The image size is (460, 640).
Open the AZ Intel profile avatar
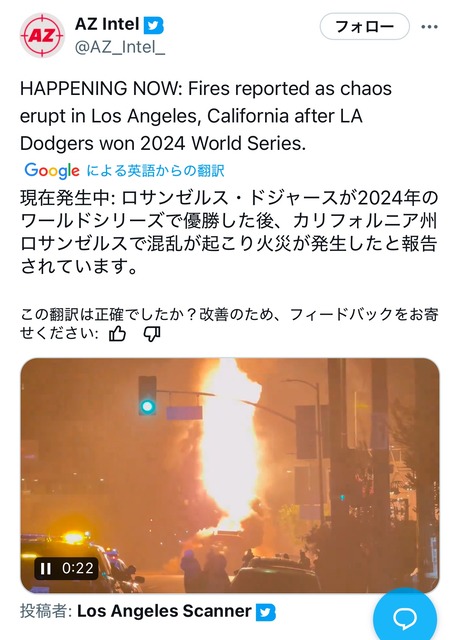[42, 36]
